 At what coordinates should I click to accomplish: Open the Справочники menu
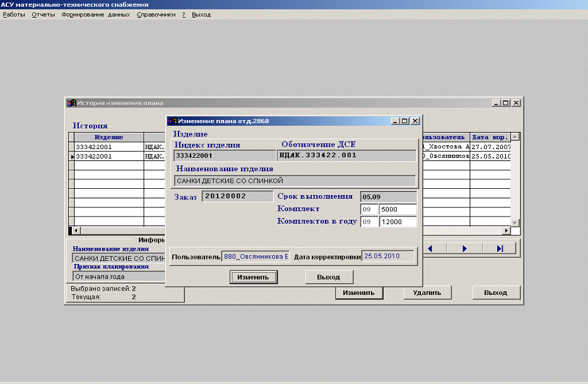tap(156, 15)
